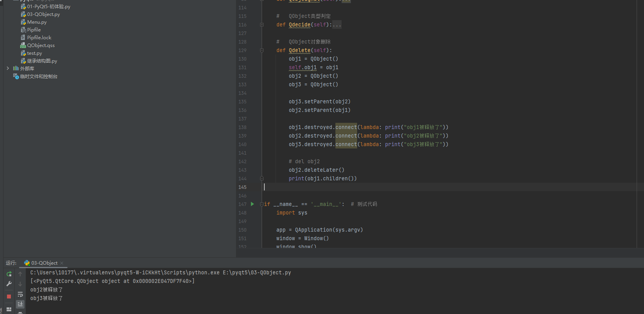Click the scratches and consoles icon
Screen dimensions: 644x314
coord(16,77)
